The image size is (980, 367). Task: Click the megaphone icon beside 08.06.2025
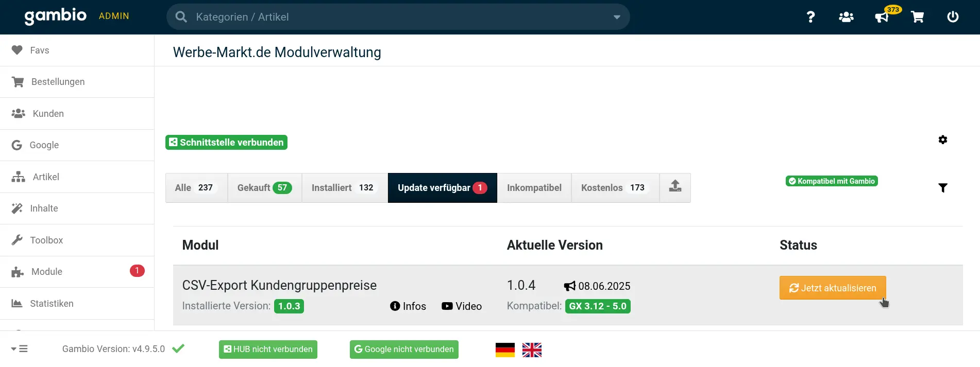[x=570, y=286]
